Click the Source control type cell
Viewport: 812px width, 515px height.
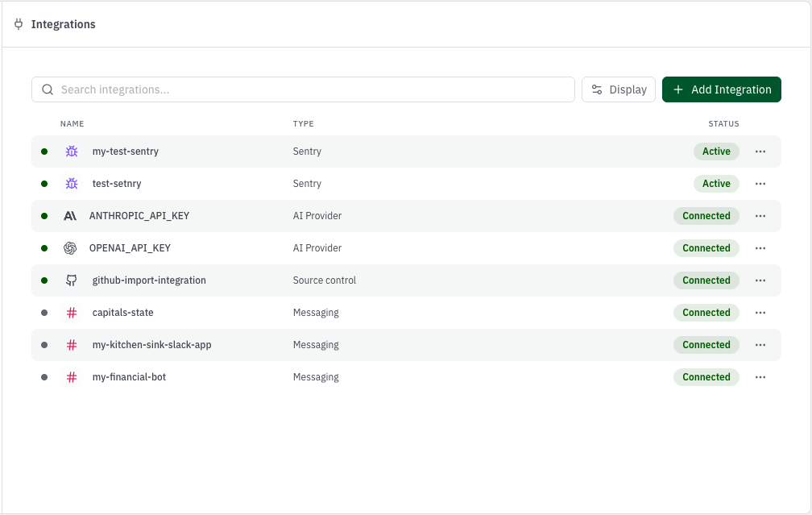click(x=325, y=280)
